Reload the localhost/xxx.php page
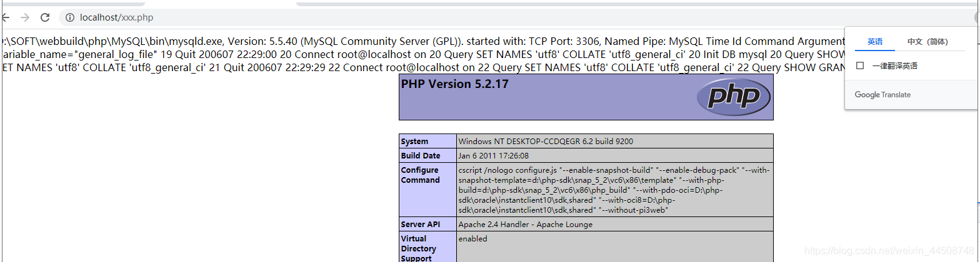 45,17
